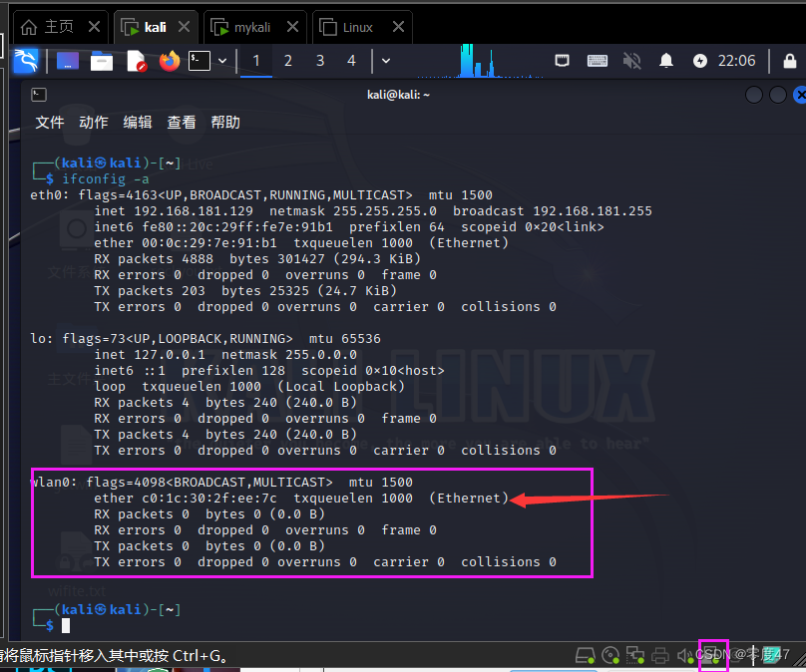This screenshot has width=806, height=672.
Task: Click the show desktop panel icon
Action: [68, 61]
